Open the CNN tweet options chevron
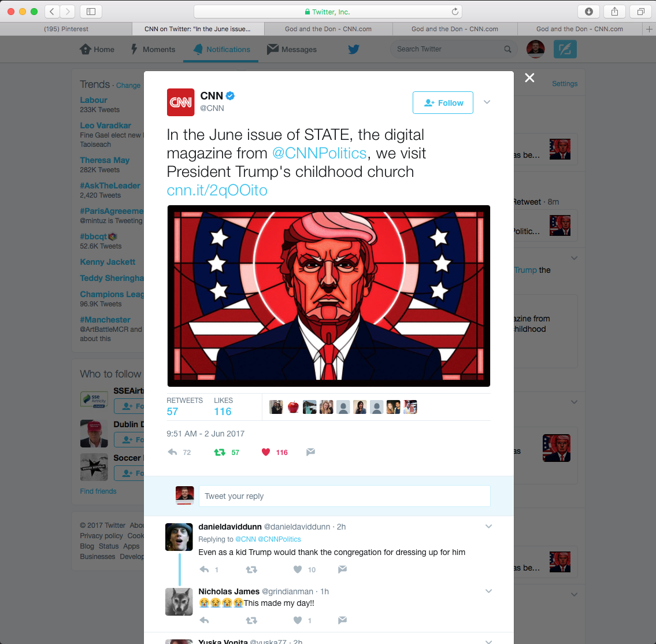Viewport: 656px width, 644px height. click(x=487, y=102)
